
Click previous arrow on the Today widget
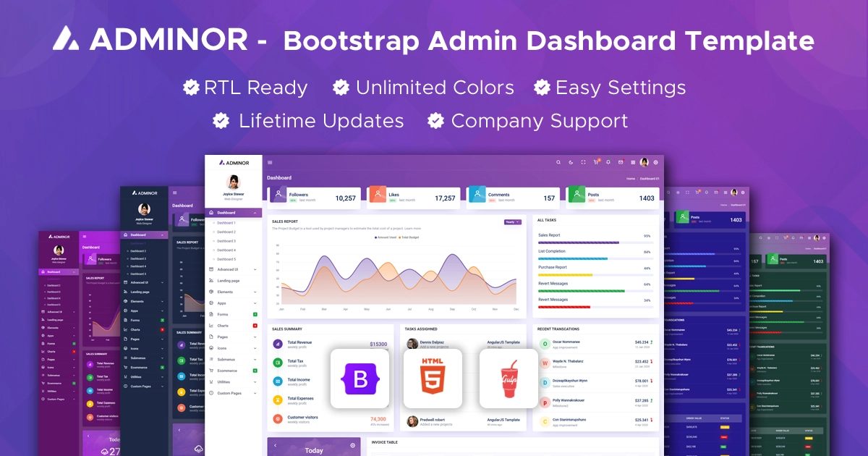coord(275,445)
